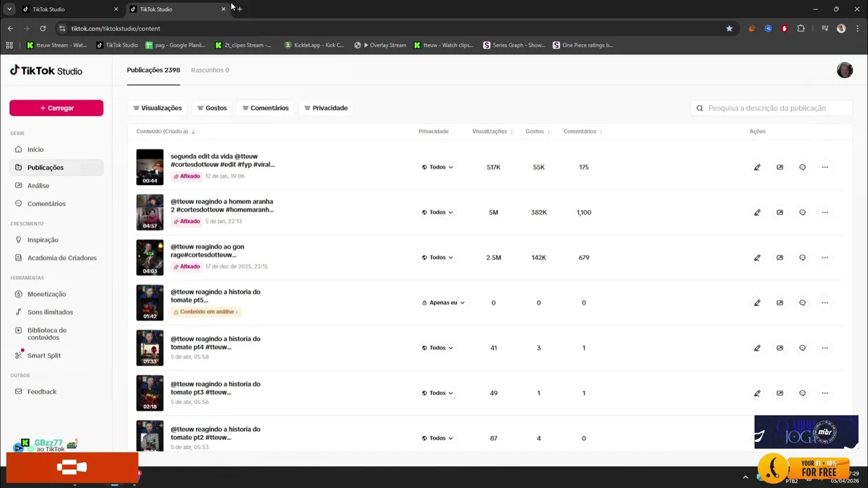
Task: Focus the post description search field
Action: pyautogui.click(x=773, y=108)
